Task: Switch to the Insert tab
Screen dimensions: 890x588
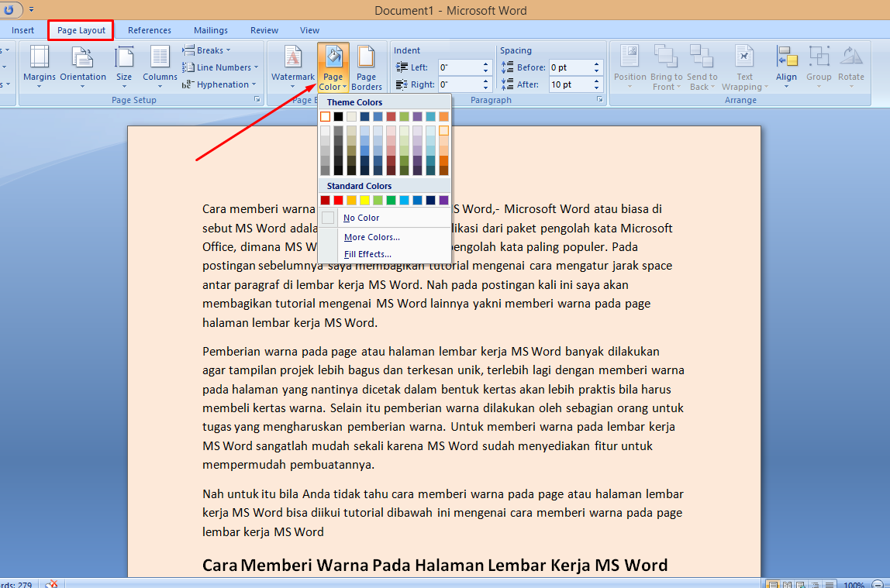Action: point(22,30)
